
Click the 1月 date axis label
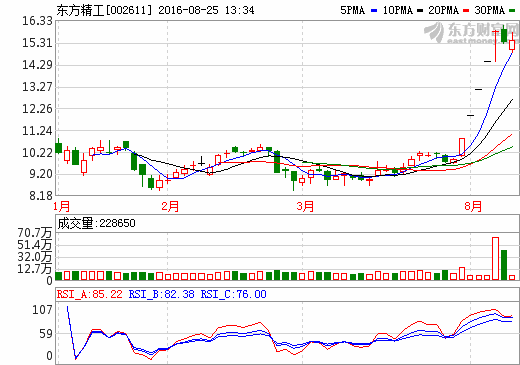pyautogui.click(x=62, y=206)
